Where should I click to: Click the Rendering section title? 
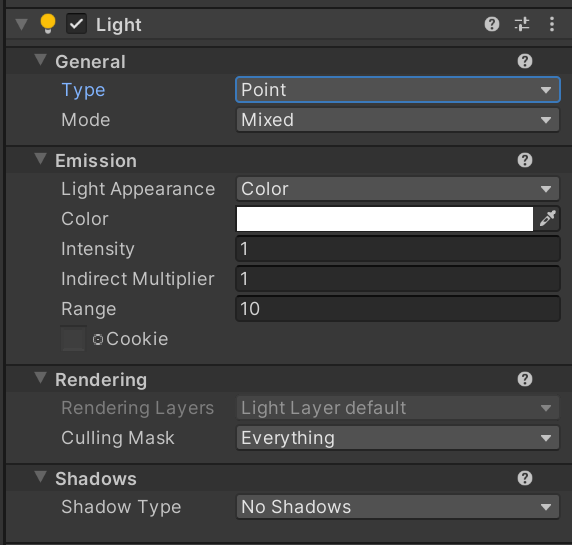[x=101, y=380]
